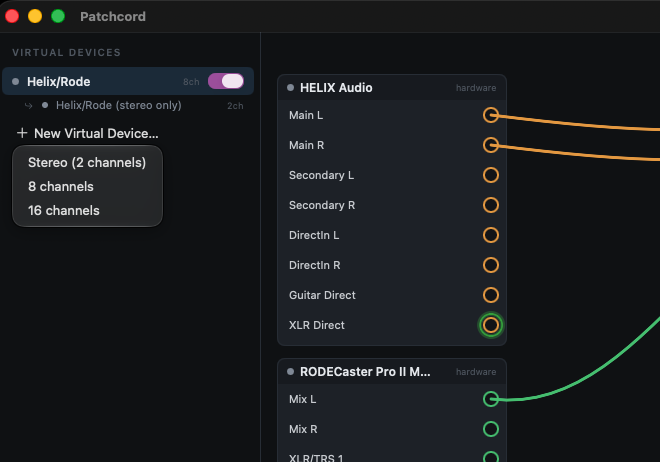
Task: Click the status dot beside HELIX Audio
Action: click(290, 88)
